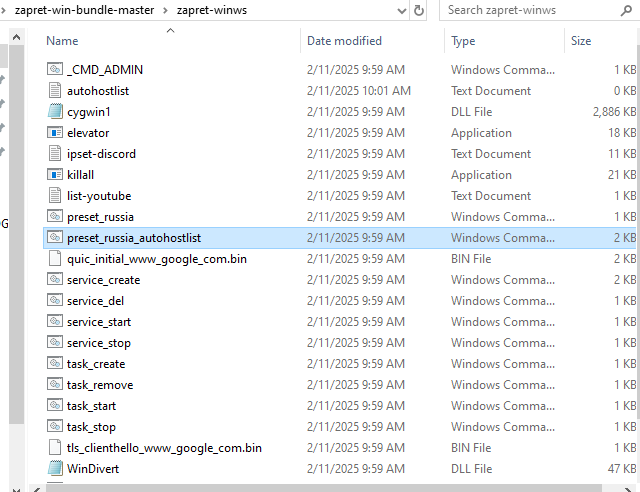640x492 pixels.
Task: Click the refresh button next to the address bar
Action: click(419, 10)
